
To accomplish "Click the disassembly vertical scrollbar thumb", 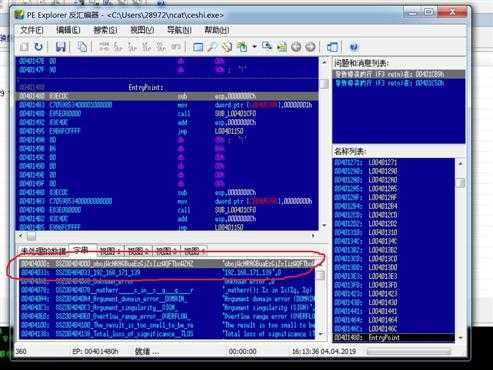I will [x=324, y=84].
